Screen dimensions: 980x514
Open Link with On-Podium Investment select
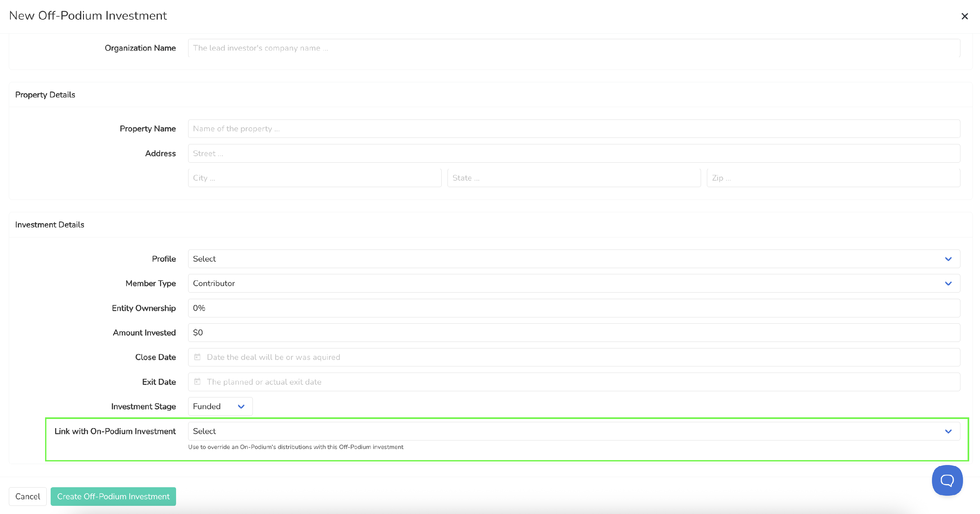coord(532,431)
